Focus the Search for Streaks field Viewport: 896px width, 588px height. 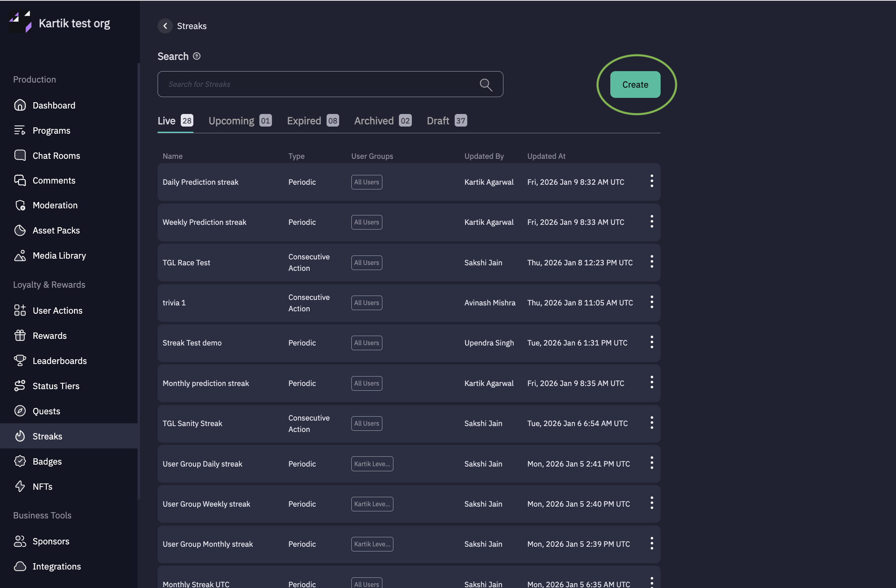318,85
